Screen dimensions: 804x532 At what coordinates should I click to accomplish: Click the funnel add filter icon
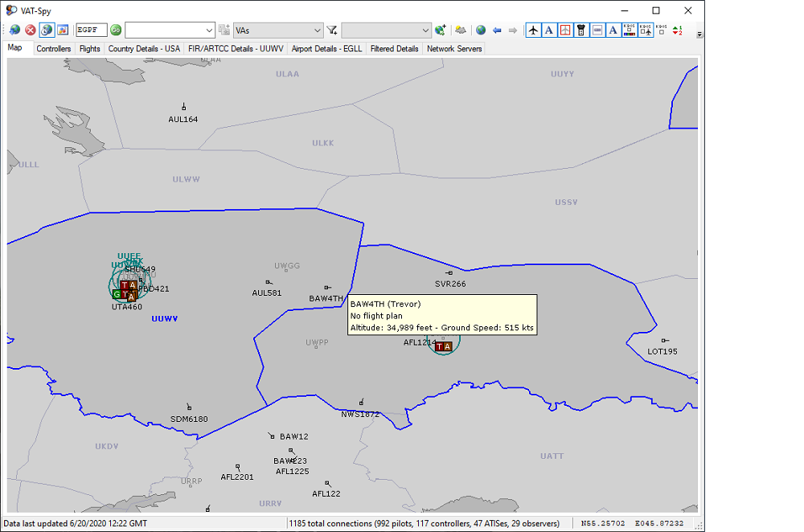point(332,31)
